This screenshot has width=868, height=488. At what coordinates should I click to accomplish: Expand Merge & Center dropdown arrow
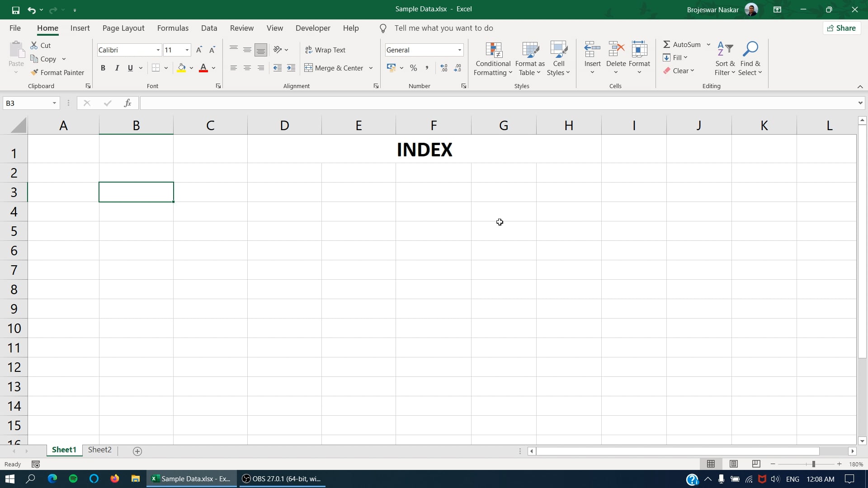pos(371,68)
